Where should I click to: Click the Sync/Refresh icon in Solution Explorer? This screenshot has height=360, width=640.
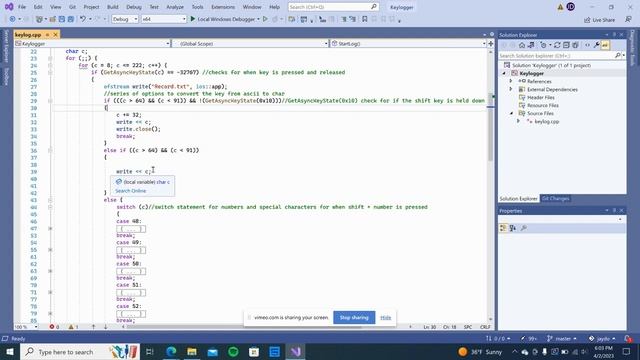pyautogui.click(x=557, y=45)
